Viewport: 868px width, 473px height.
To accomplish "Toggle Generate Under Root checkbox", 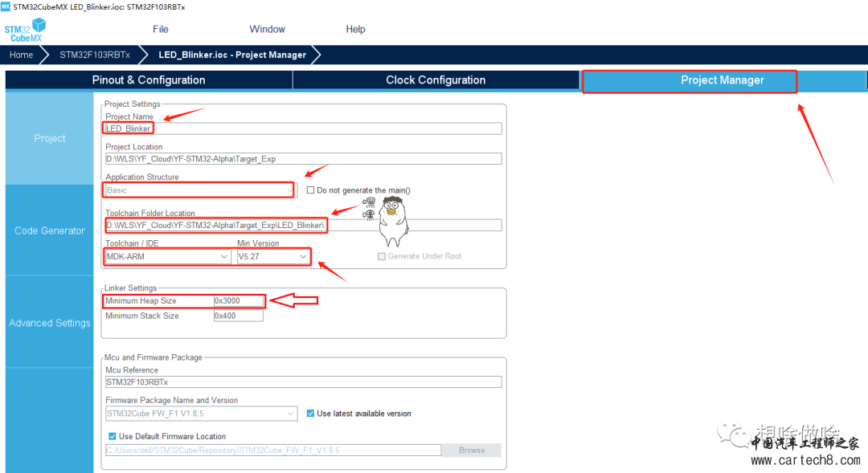I will [x=382, y=256].
